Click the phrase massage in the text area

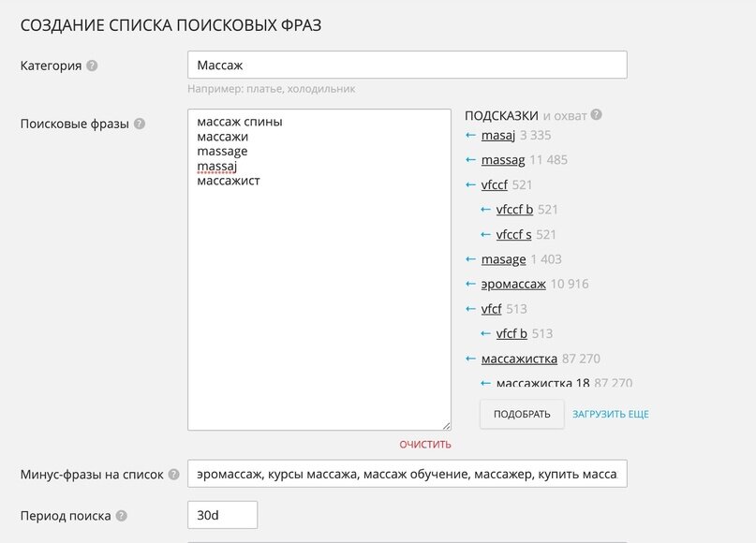pyautogui.click(x=222, y=152)
